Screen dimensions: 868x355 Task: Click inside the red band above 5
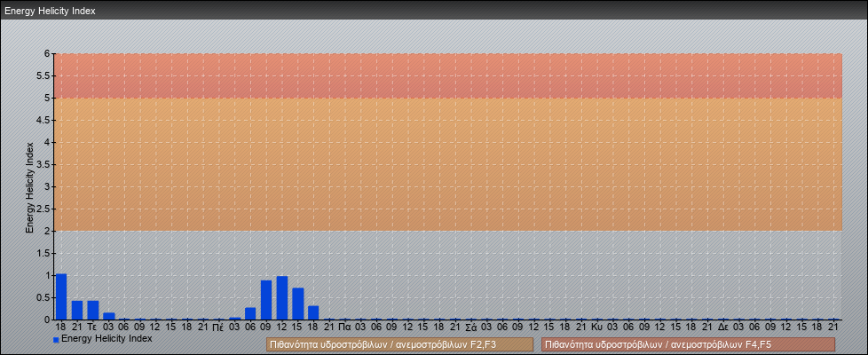point(444,75)
